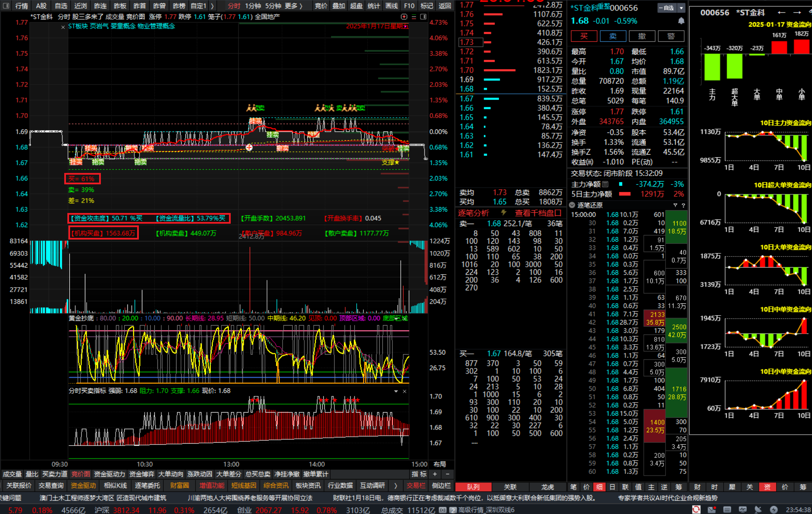This screenshot has height=514, width=812.
Task: Click the red up-arrow icon above chart
Action: pos(404,17)
